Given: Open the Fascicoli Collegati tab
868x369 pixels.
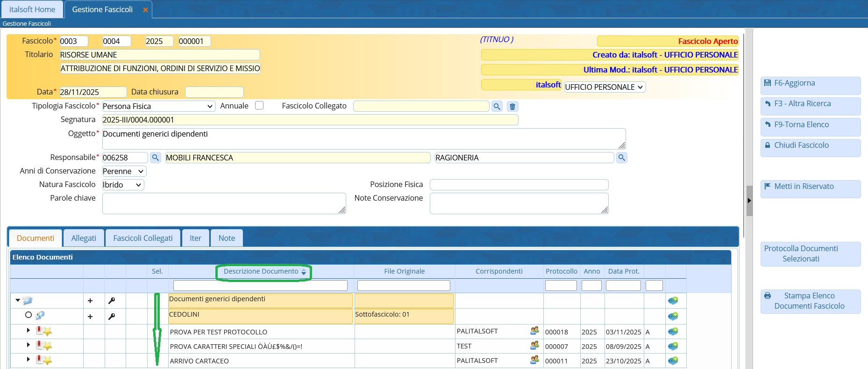Looking at the screenshot, I should [x=143, y=238].
